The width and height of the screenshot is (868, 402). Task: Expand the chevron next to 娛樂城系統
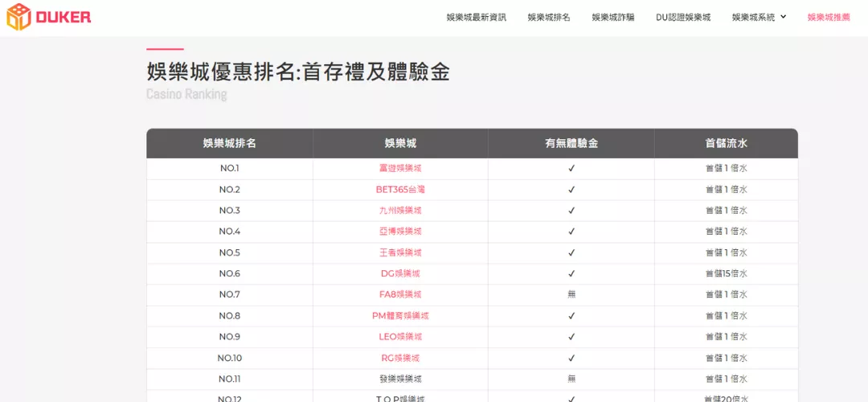tap(784, 17)
